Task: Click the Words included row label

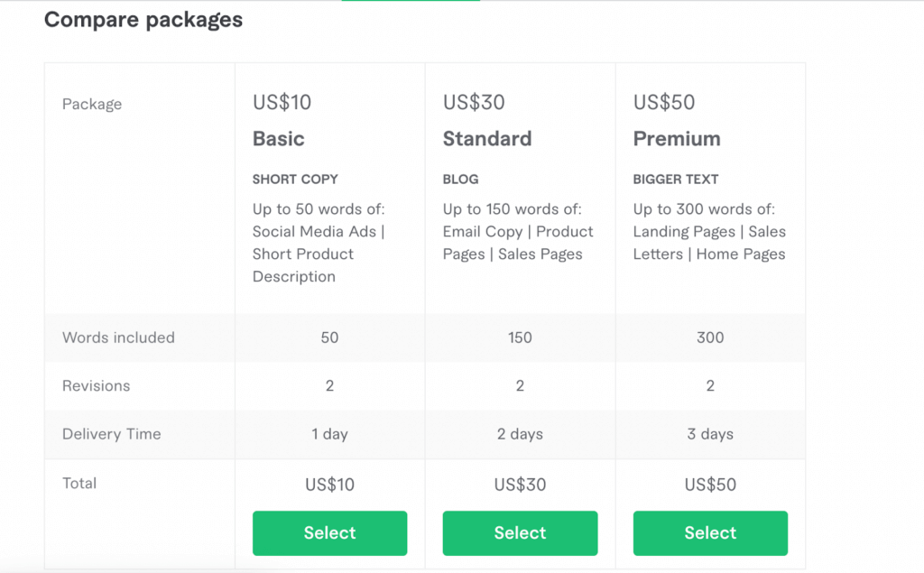Action: 118,337
